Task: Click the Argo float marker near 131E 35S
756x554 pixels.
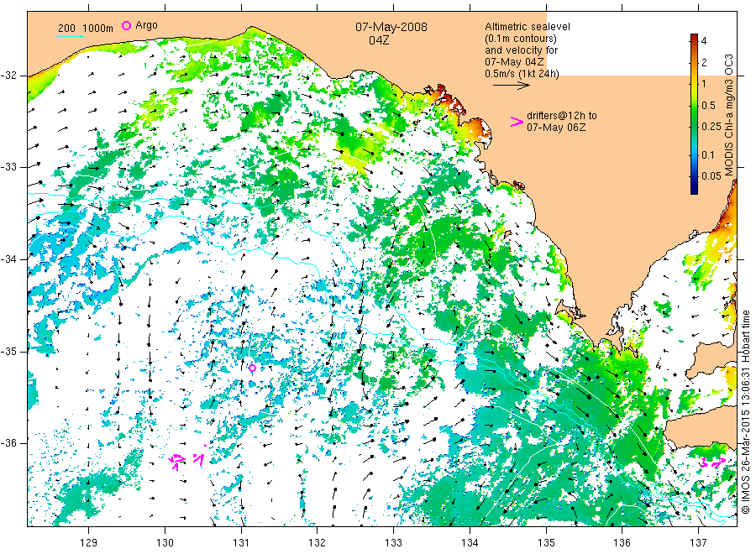Action: tap(252, 368)
